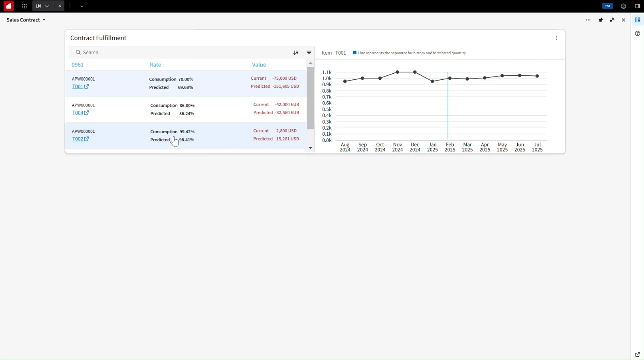Click the list scroll down arrow
This screenshot has height=360, width=644.
(310, 148)
